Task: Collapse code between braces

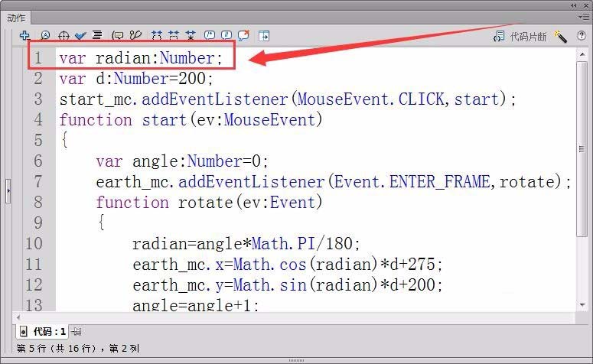Action: pos(156,35)
